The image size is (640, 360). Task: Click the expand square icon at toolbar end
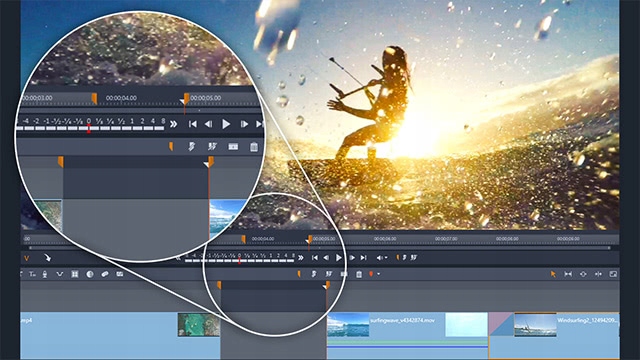(x=613, y=274)
